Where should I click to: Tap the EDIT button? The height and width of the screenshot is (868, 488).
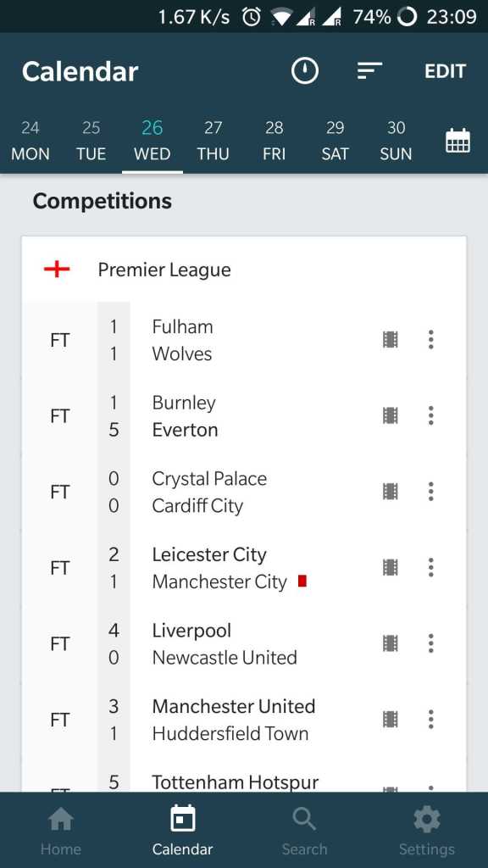pos(446,71)
